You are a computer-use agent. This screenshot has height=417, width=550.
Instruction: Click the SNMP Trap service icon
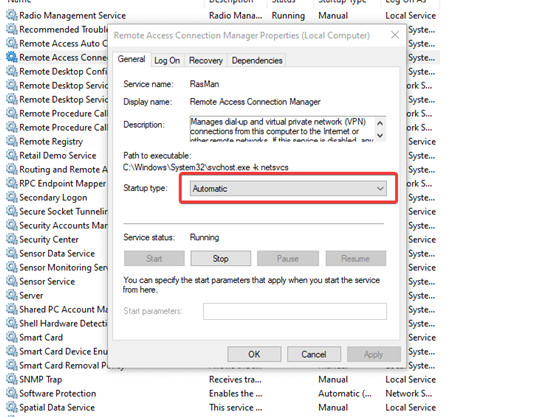(x=12, y=379)
